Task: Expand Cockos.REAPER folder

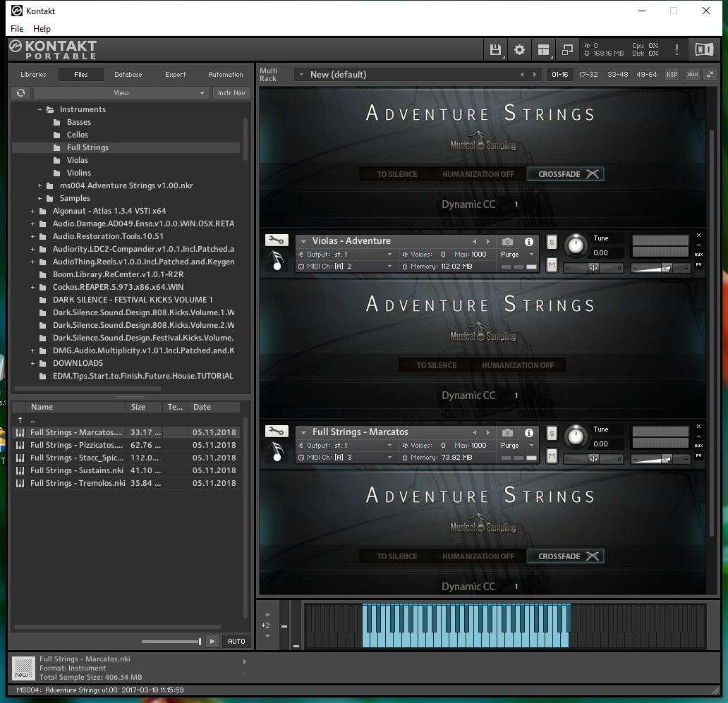Action: tap(32, 287)
